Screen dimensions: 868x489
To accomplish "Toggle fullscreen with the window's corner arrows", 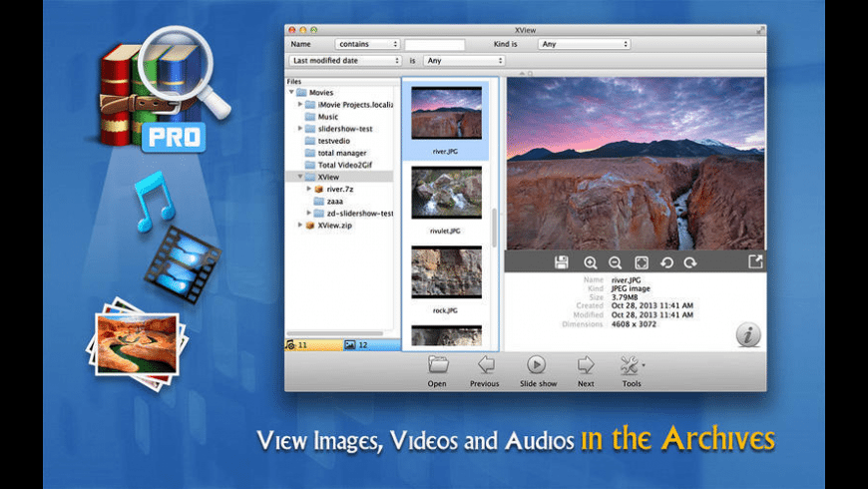I will pyautogui.click(x=760, y=30).
